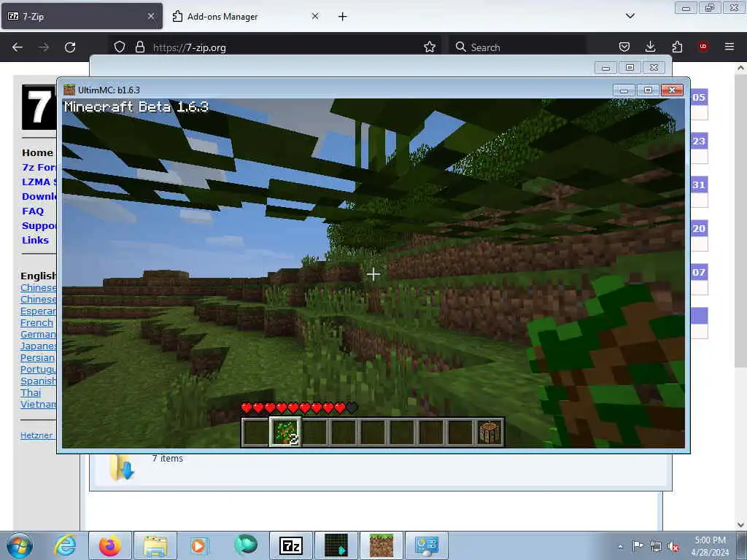The height and width of the screenshot is (560, 747).
Task: Open the list all tabs dropdown
Action: [630, 16]
